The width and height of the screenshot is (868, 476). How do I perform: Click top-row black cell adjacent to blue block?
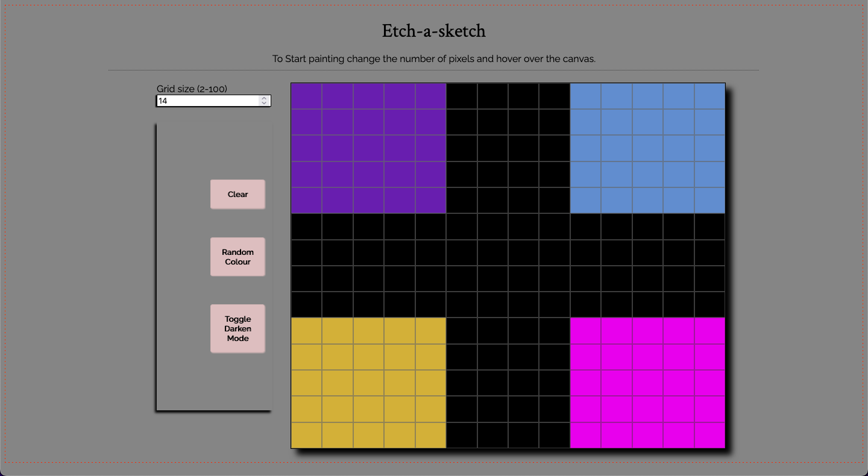click(554, 96)
